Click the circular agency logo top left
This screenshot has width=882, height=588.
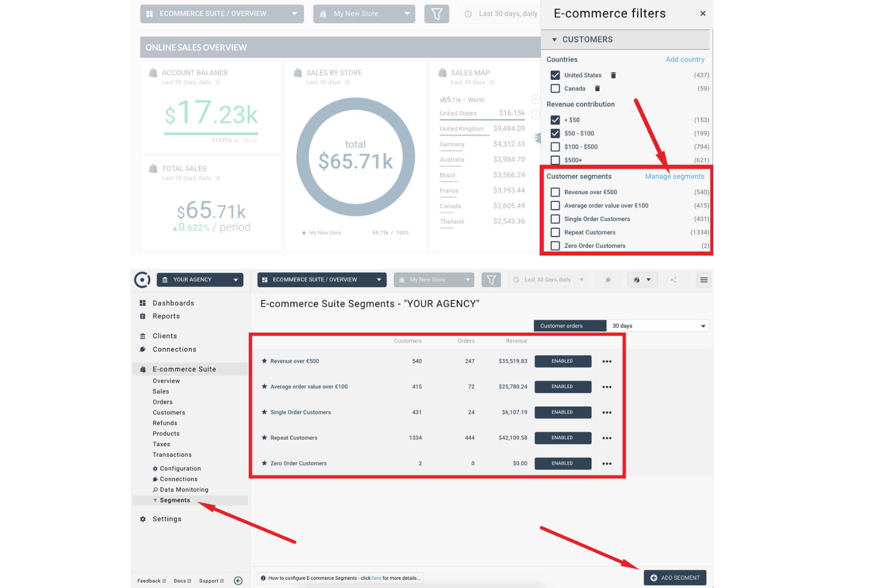tap(142, 279)
